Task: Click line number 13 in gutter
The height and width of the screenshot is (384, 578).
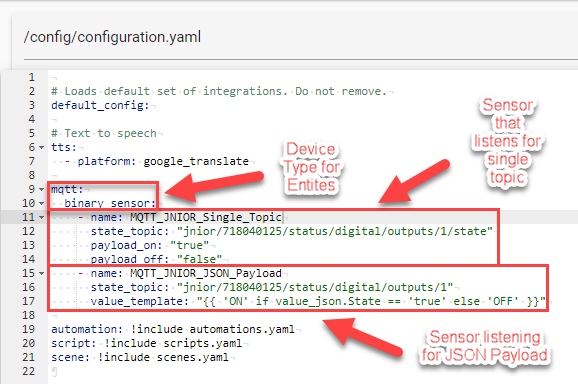Action: point(29,245)
